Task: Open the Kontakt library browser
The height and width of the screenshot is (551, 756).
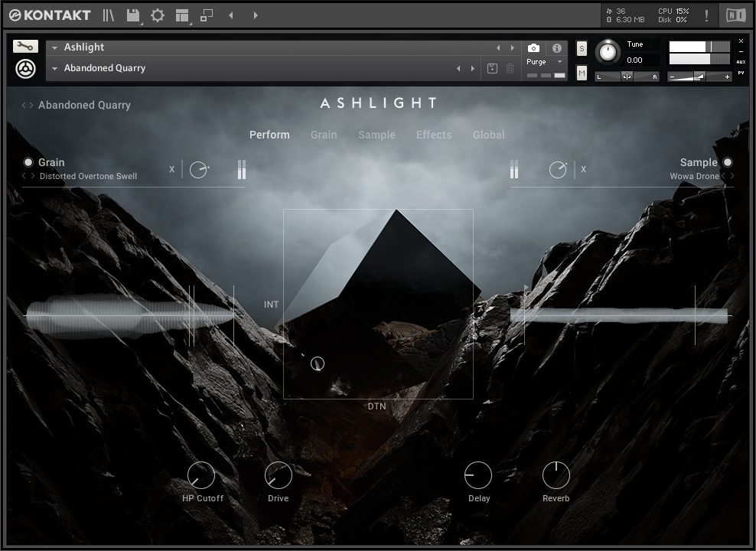Action: (x=108, y=15)
